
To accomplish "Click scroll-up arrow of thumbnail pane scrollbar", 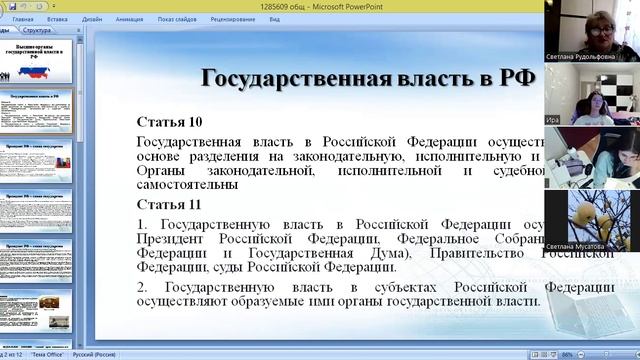I will point(80,40).
